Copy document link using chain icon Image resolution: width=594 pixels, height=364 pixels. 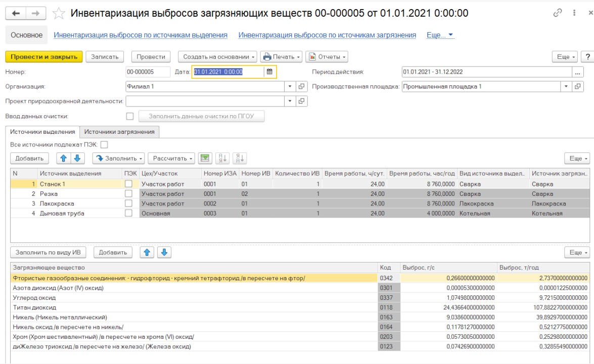[x=557, y=13]
